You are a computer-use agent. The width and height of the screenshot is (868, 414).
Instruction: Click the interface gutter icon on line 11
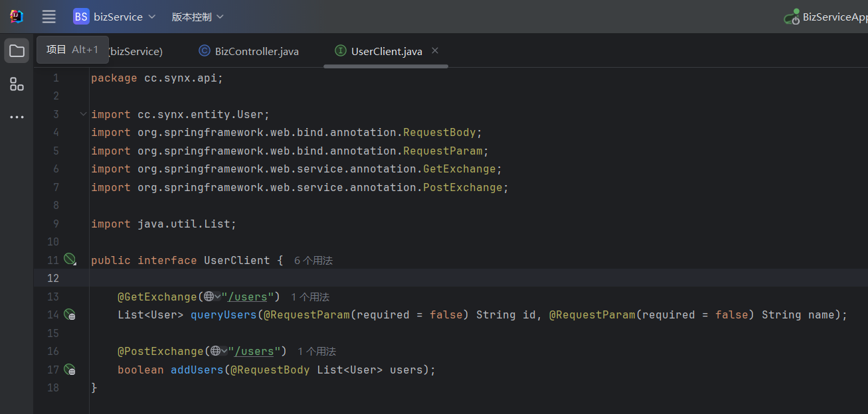(x=70, y=259)
